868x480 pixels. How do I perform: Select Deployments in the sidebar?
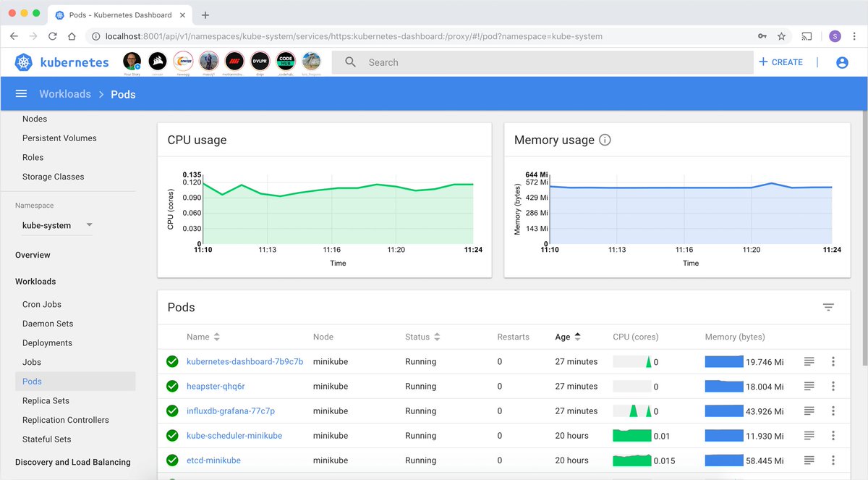47,342
